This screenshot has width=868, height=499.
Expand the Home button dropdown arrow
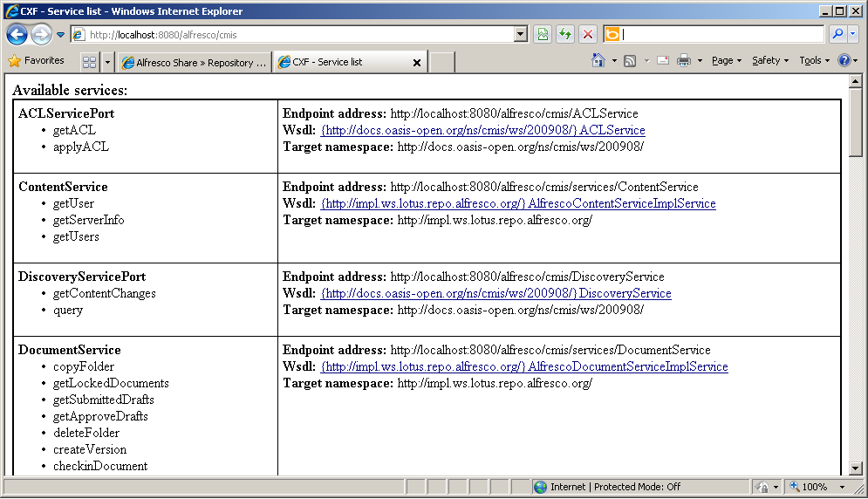(x=614, y=61)
